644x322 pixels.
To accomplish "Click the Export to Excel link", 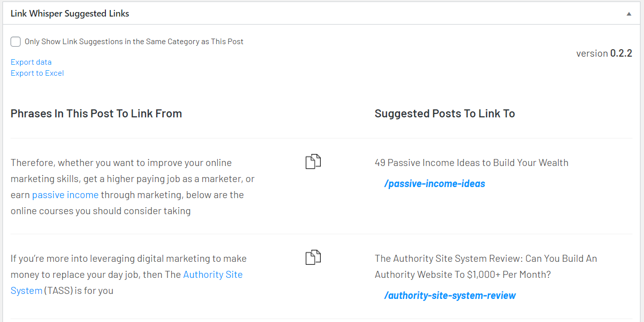I will 37,73.
